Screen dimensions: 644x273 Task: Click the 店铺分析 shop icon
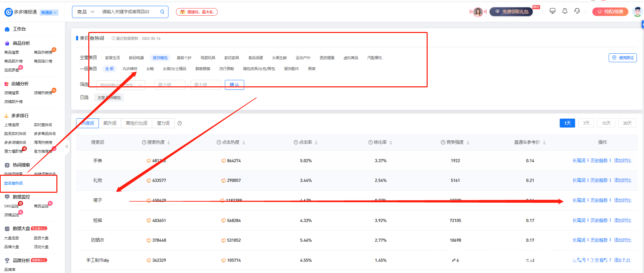[6, 84]
